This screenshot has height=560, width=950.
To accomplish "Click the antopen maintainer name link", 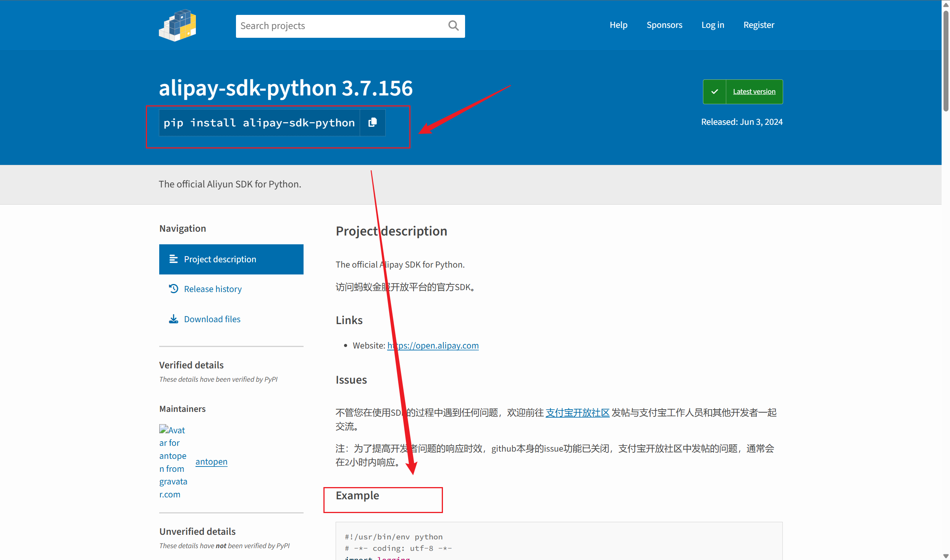I will 211,462.
